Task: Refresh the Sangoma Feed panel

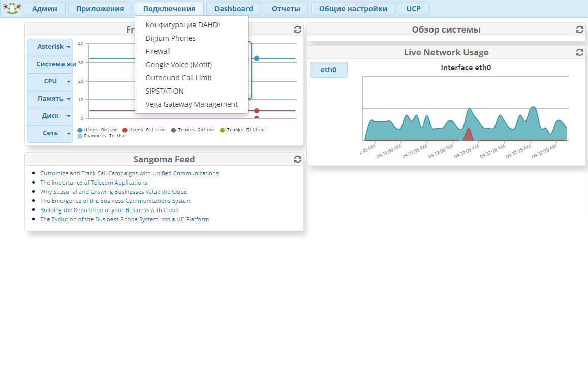Action: click(x=298, y=159)
